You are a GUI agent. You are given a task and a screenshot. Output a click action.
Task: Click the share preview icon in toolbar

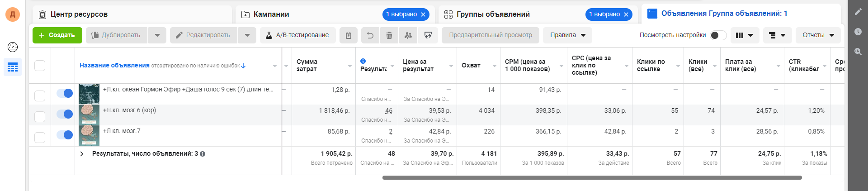(428, 35)
